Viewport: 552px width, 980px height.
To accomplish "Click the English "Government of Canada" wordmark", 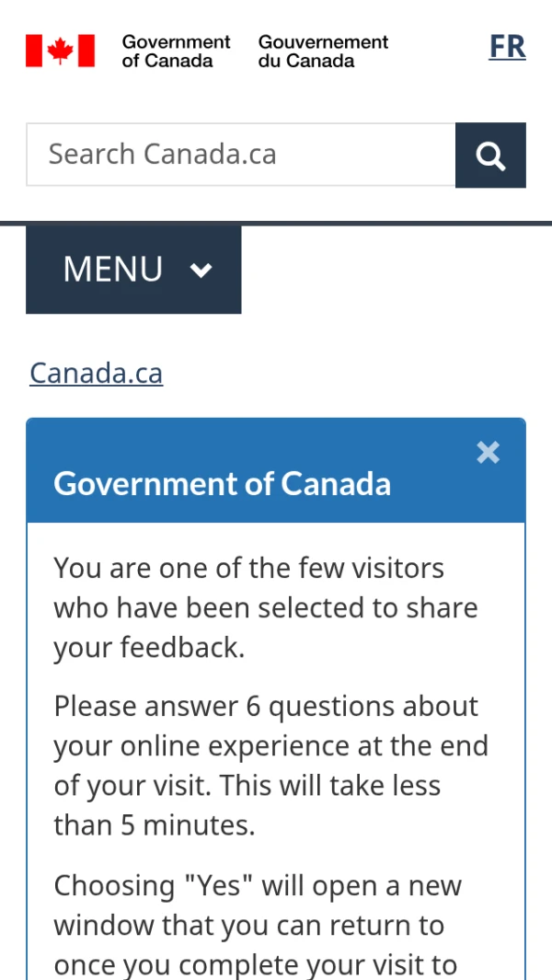I will pos(176,52).
